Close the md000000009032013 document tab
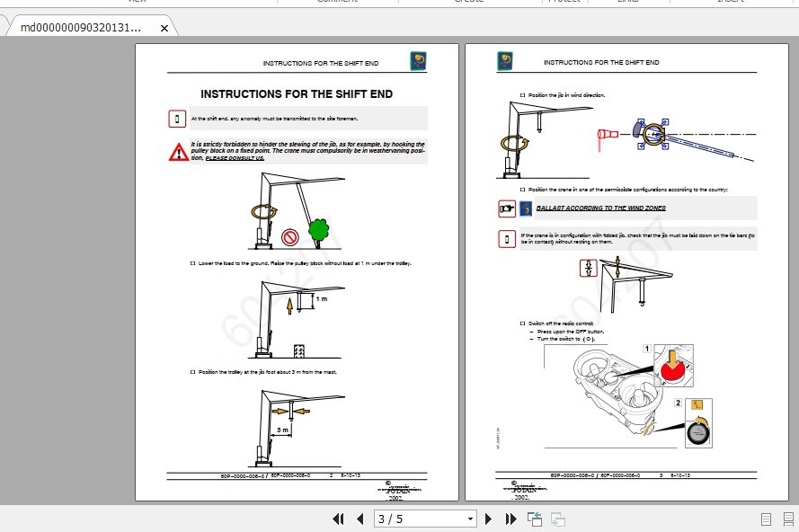 point(164,28)
